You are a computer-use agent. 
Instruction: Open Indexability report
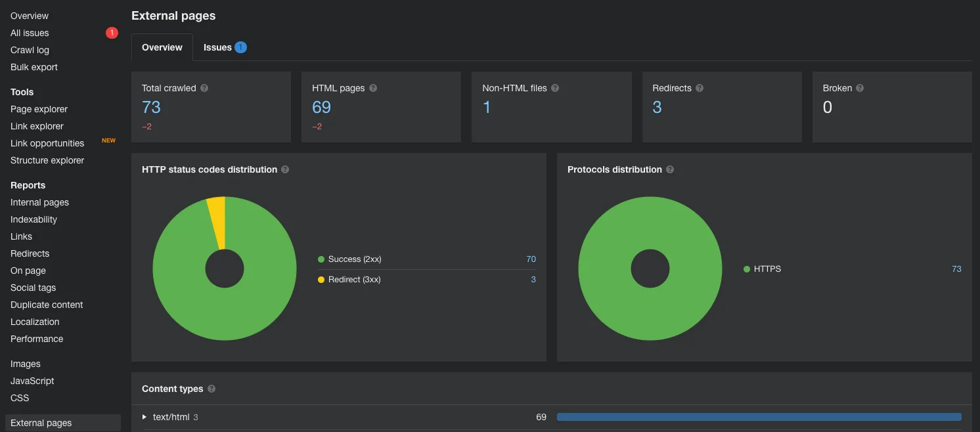click(33, 219)
